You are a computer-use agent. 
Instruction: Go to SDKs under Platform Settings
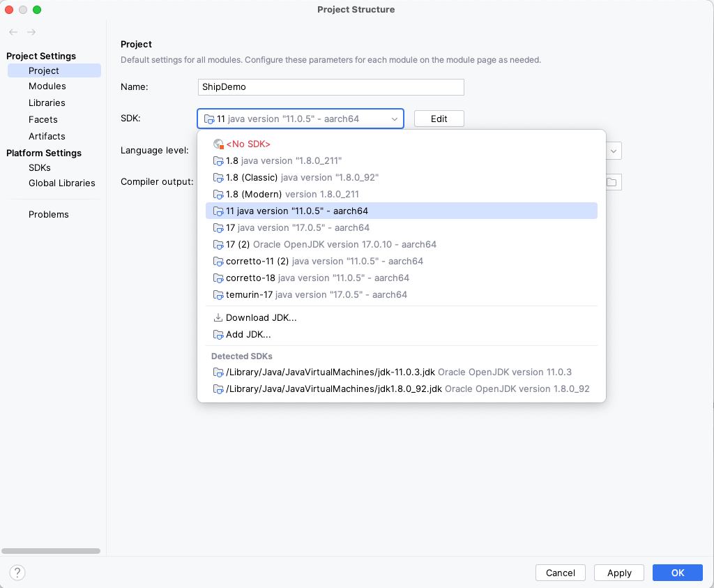[x=40, y=167]
